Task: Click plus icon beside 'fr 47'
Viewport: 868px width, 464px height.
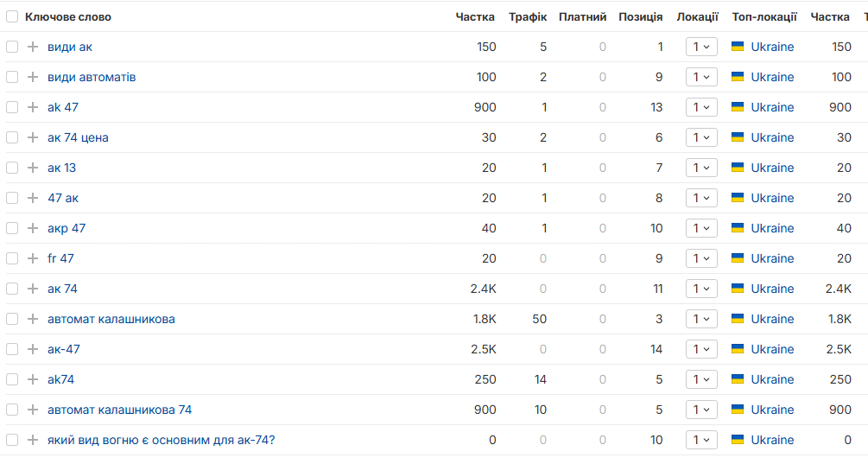Action: [x=33, y=258]
